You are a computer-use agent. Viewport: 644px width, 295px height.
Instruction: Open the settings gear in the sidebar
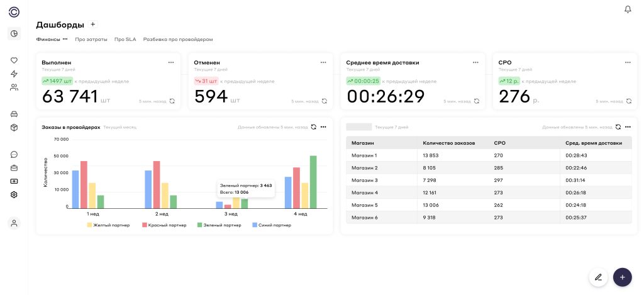(14, 194)
